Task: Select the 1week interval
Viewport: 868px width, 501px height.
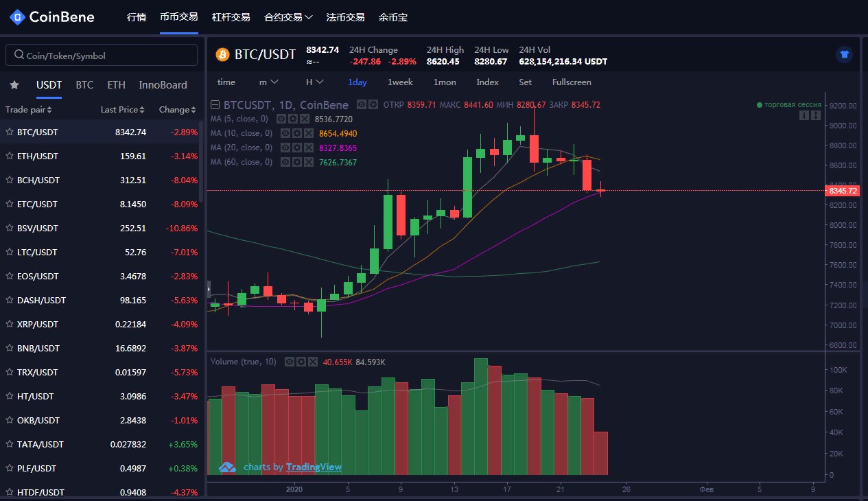Action: [x=400, y=82]
